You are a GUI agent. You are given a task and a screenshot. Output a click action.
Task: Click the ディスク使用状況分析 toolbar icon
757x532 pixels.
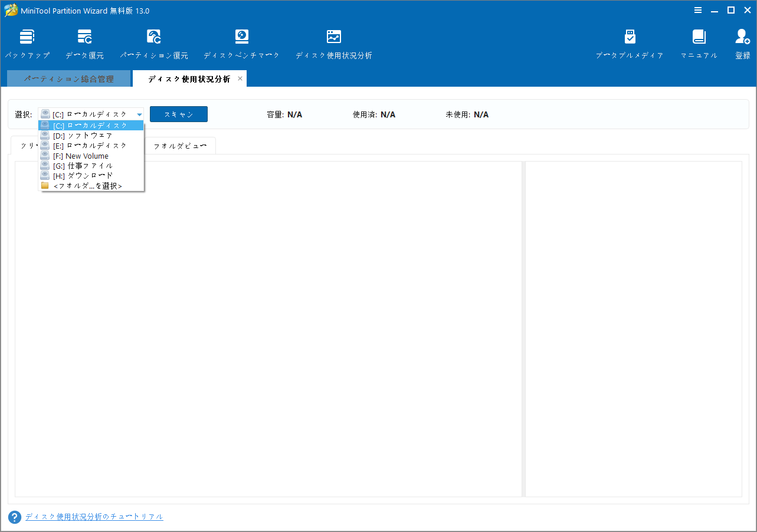coord(333,42)
